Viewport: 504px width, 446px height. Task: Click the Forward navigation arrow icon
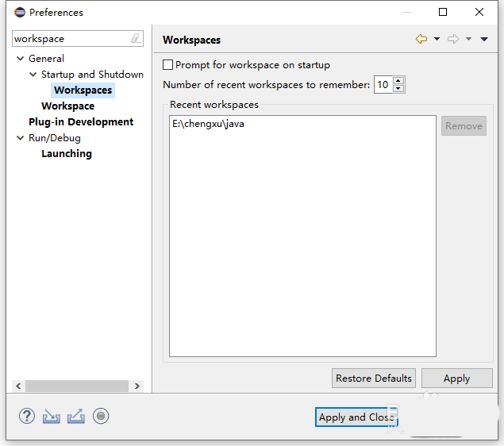pyautogui.click(x=453, y=39)
